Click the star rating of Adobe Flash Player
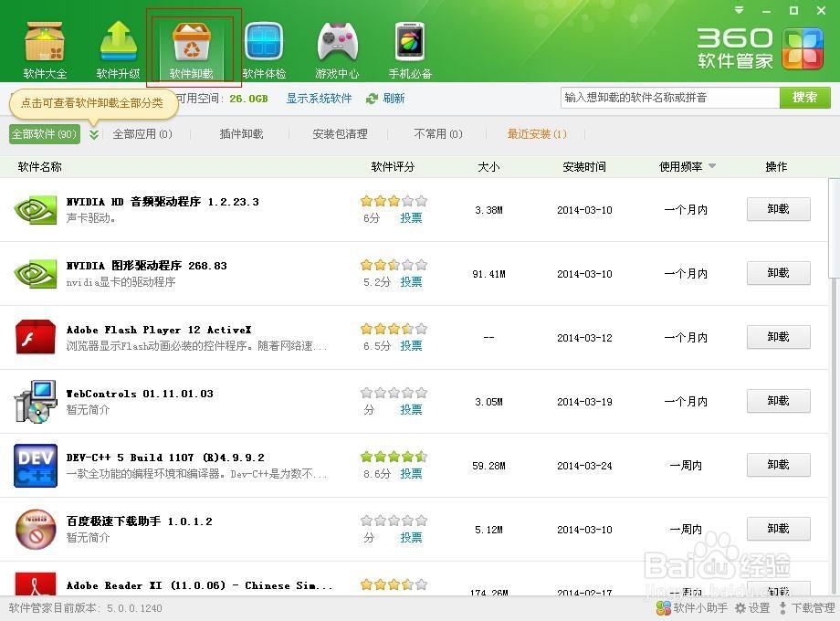 (x=394, y=329)
